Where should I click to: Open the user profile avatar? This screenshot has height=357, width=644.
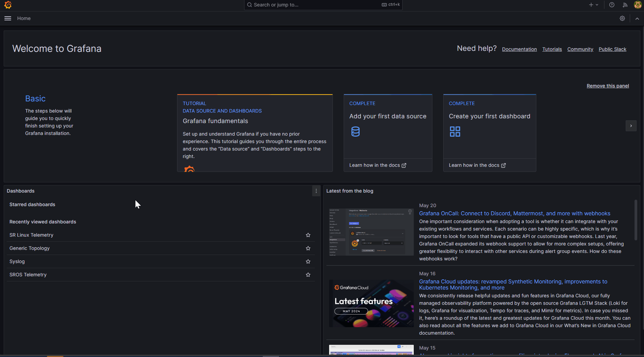[638, 5]
